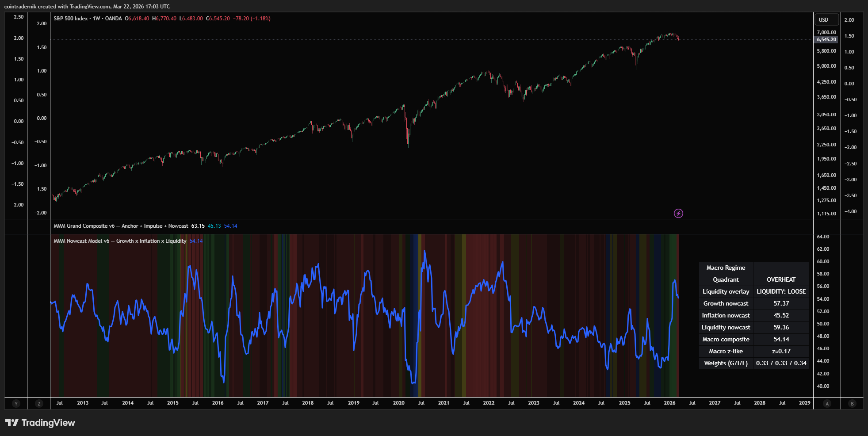This screenshot has width=868, height=436.
Task: Click the B scale badge
Action: point(852,403)
